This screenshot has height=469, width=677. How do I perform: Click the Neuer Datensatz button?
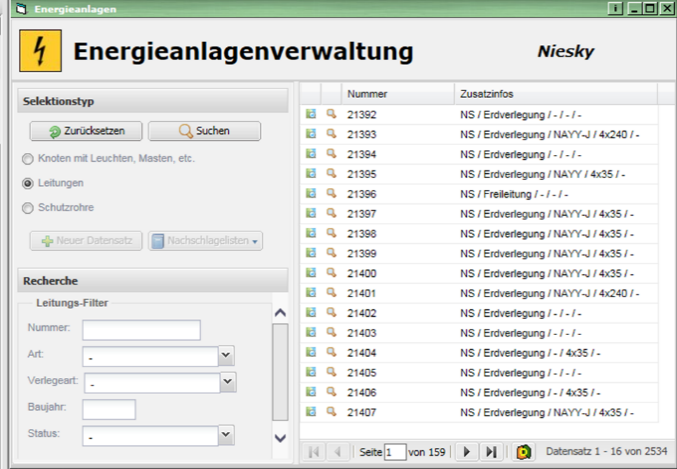click(86, 241)
